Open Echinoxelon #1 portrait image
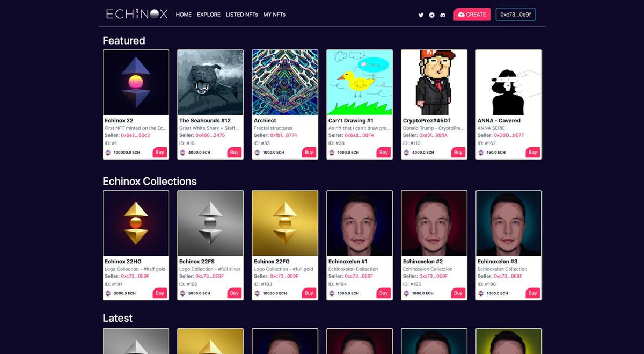 (x=360, y=223)
